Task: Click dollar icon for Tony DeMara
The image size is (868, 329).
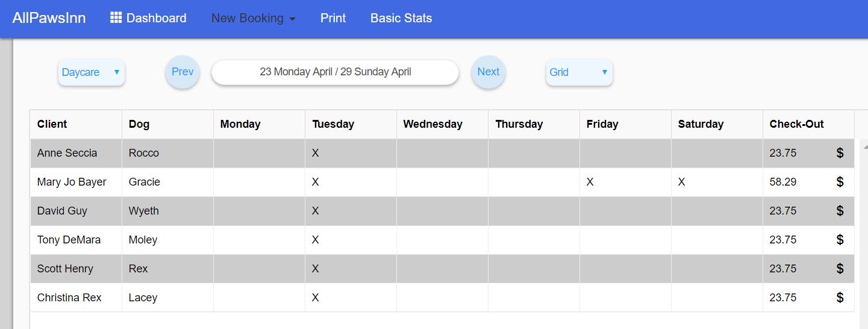Action: click(x=840, y=240)
